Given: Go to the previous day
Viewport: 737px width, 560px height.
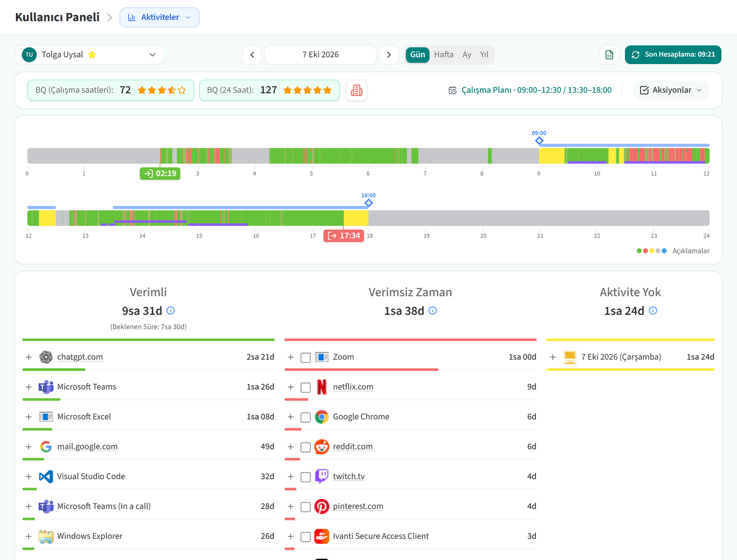Looking at the screenshot, I should [x=252, y=55].
